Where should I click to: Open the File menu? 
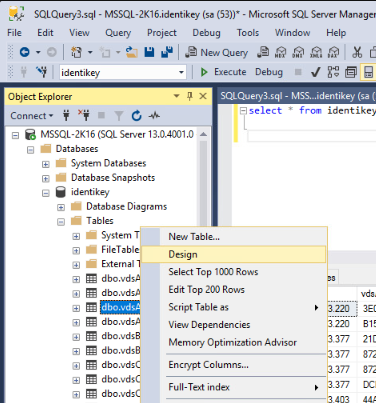(x=14, y=33)
